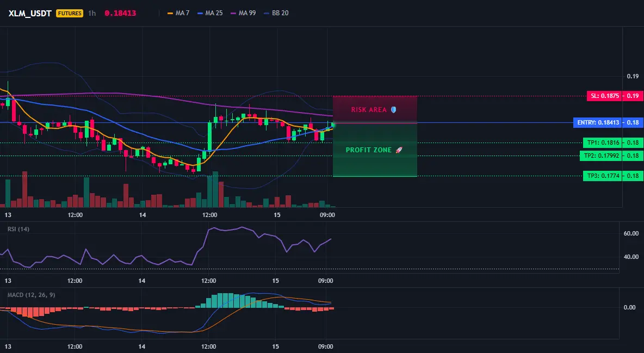
Task: Click the BB 20 legend item
Action: coord(276,13)
